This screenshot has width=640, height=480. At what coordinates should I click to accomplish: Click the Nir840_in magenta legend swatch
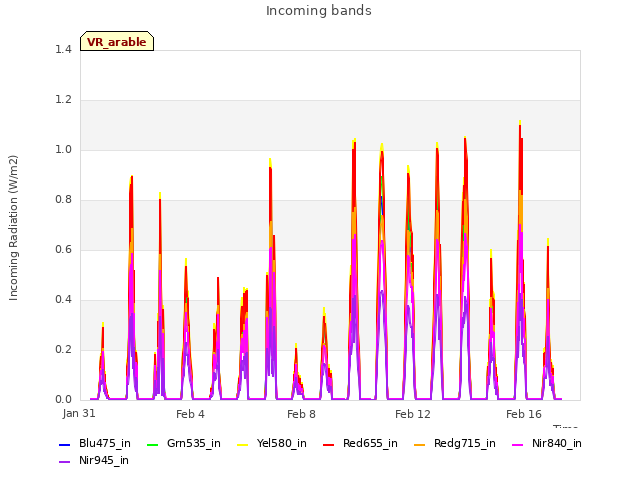tap(518, 444)
